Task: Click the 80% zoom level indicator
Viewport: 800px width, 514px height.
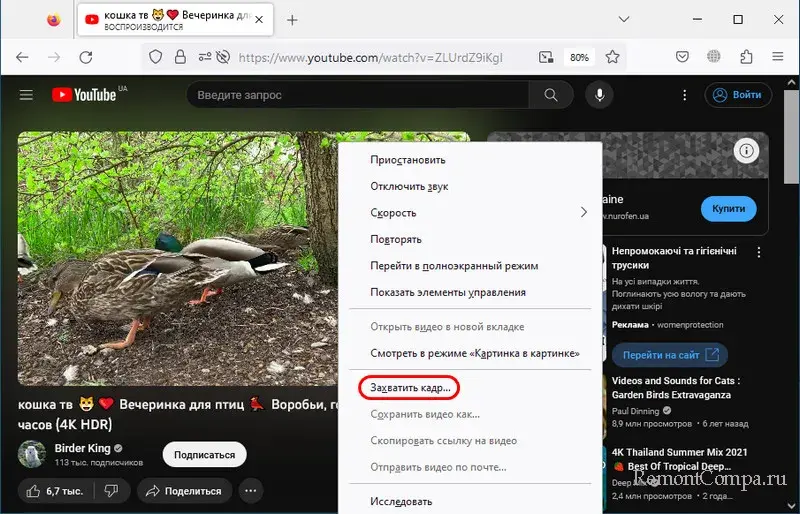Action: click(x=579, y=58)
